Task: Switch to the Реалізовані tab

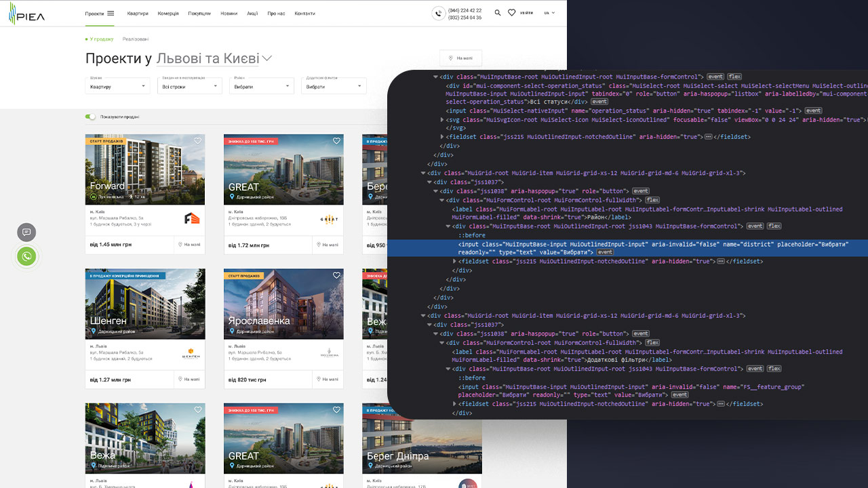Action: click(136, 39)
